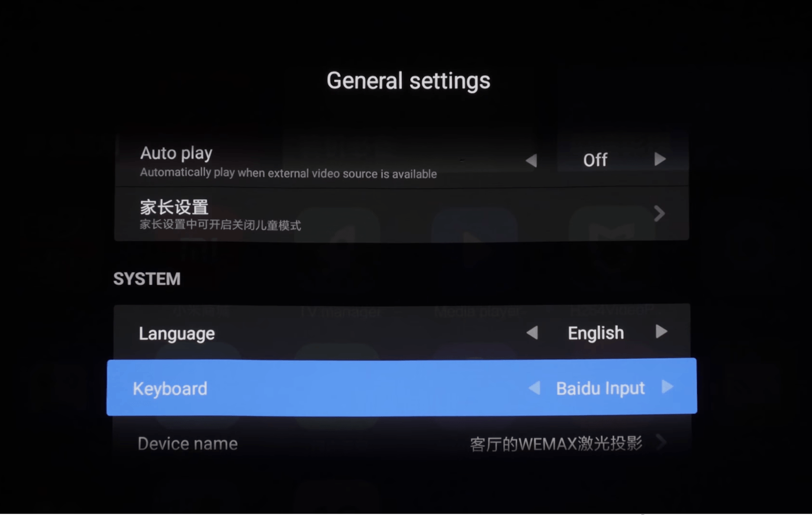Image resolution: width=812 pixels, height=515 pixels.
Task: Expand Device name using its chevron
Action: [660, 442]
